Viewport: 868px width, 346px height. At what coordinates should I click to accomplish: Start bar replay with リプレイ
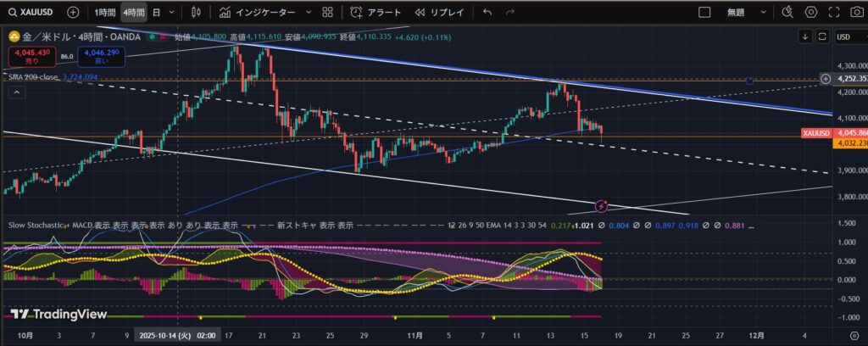(440, 13)
